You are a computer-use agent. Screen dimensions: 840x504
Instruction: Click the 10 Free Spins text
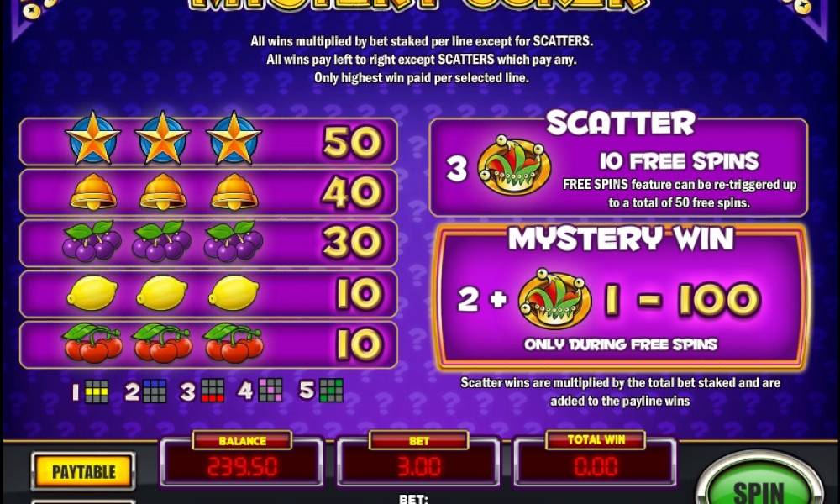[x=679, y=160]
